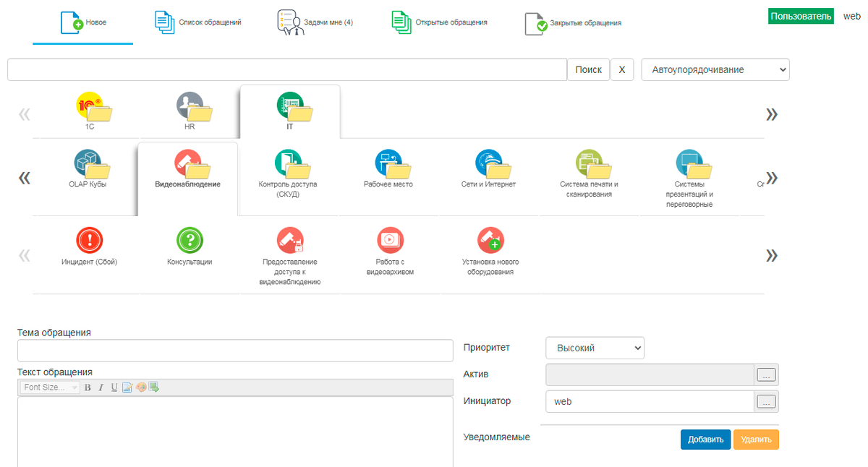
Task: Select the 1C category folder
Action: [90, 112]
